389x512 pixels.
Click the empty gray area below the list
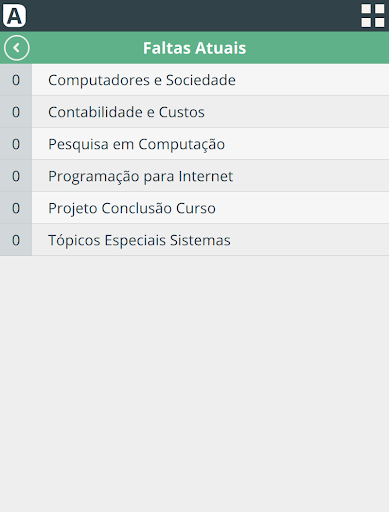[x=194, y=383]
